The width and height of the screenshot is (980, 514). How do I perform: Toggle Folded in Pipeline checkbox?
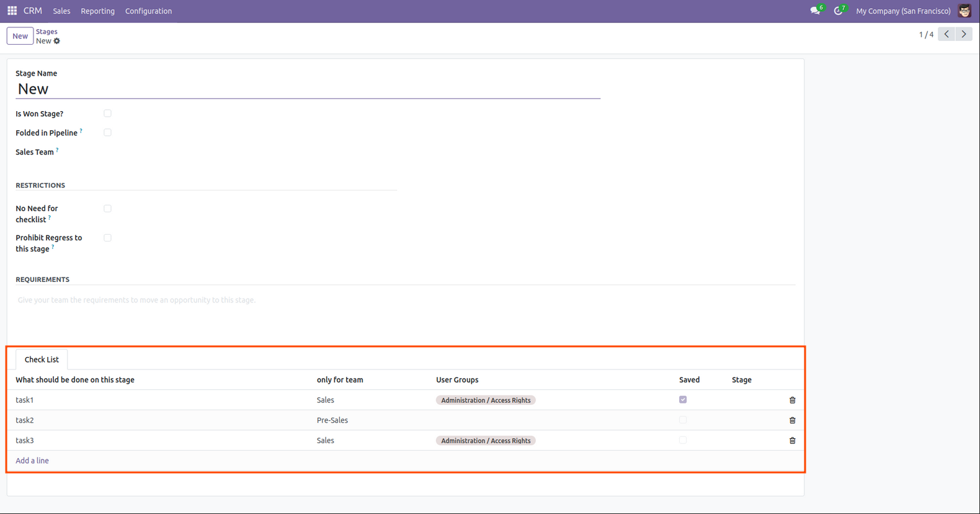tap(108, 133)
